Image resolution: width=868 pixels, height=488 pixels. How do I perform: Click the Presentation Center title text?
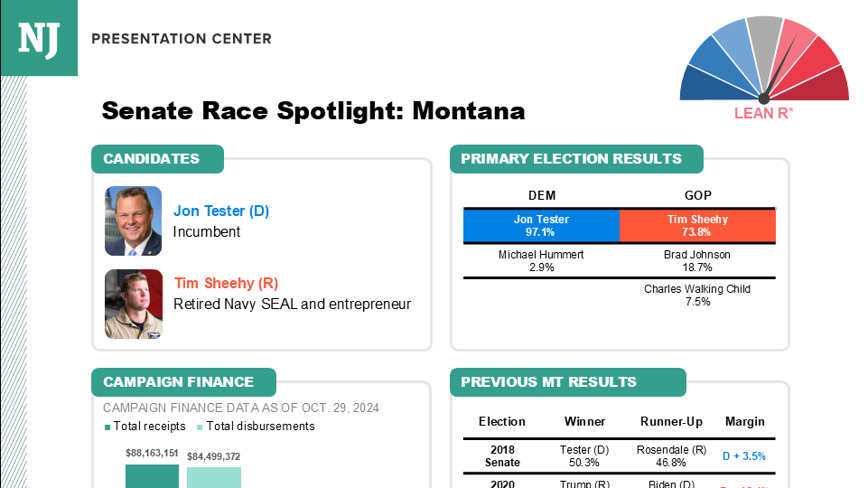click(182, 39)
